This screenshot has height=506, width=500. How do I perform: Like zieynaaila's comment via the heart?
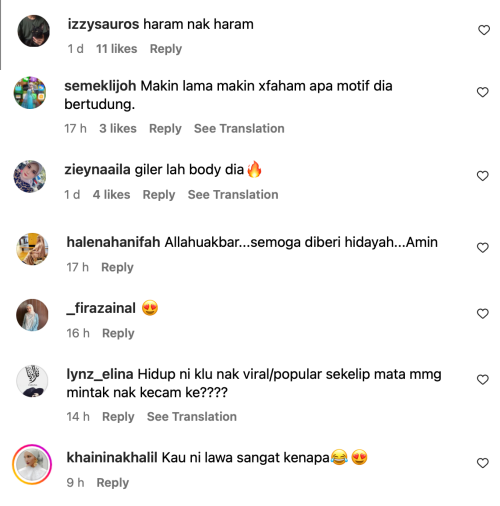[x=482, y=176]
